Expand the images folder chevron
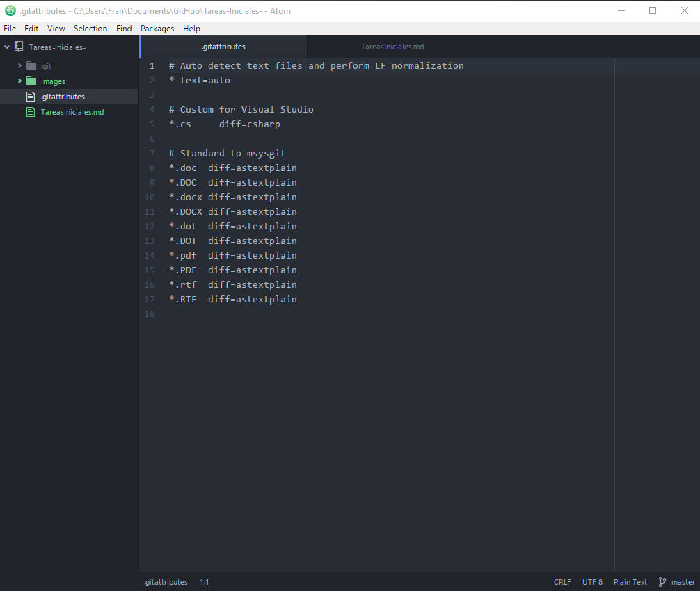The height and width of the screenshot is (591, 700). coord(19,81)
